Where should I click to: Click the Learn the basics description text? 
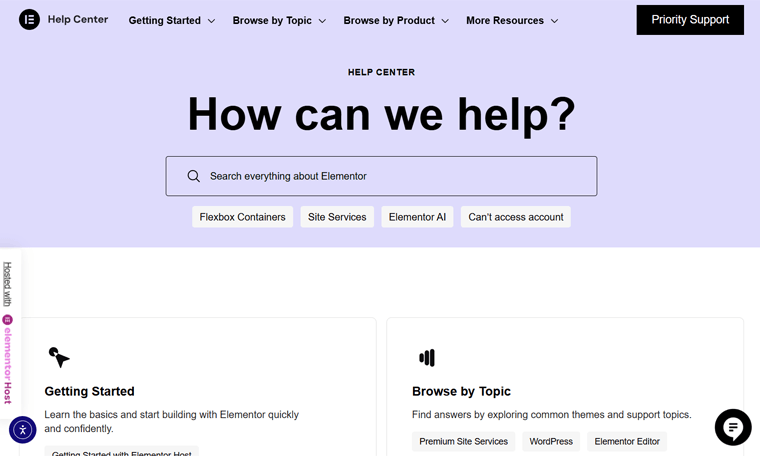coord(172,422)
